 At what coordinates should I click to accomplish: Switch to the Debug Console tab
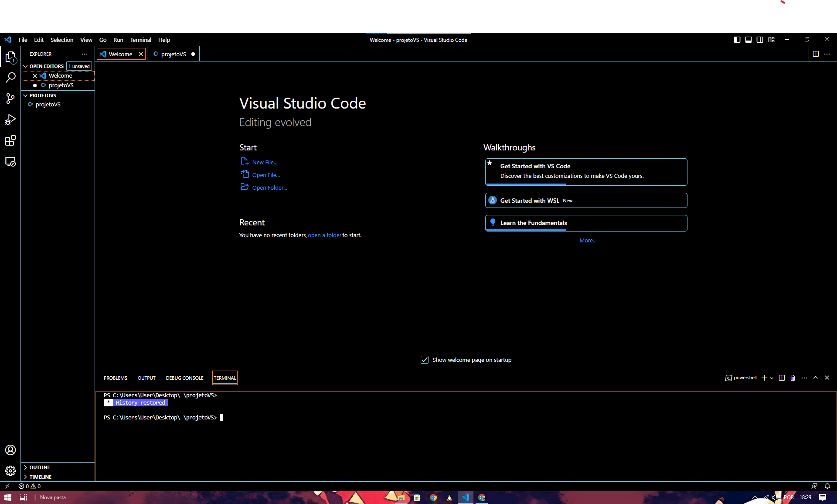pos(184,378)
